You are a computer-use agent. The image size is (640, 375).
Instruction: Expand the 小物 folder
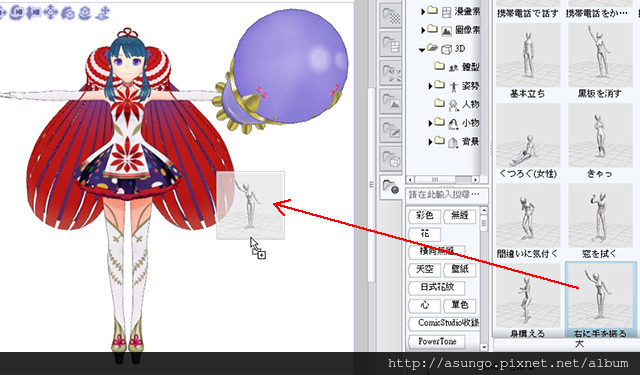coord(430,123)
